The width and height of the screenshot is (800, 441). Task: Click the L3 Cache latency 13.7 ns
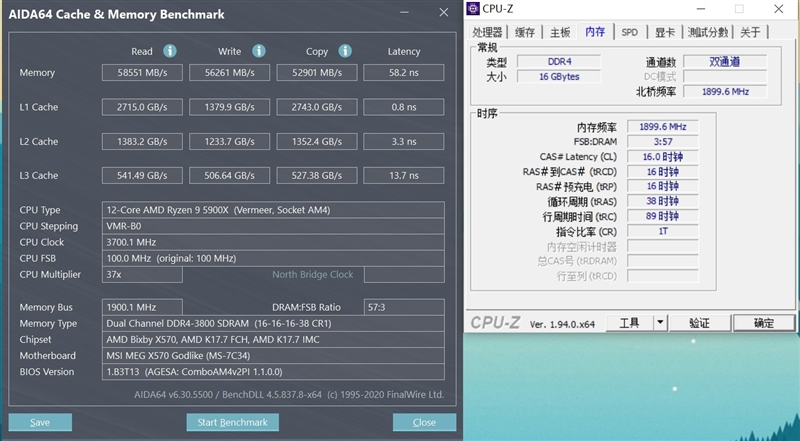404,176
